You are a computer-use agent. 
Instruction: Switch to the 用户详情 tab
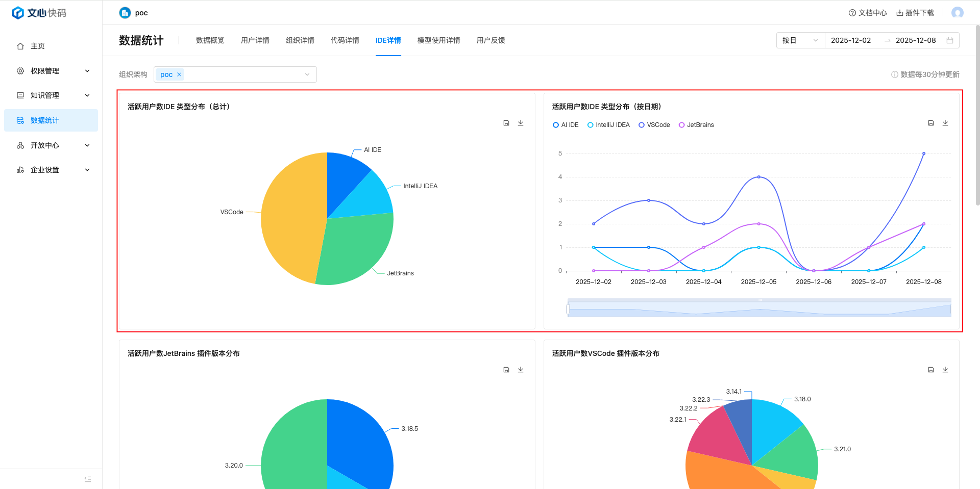255,40
